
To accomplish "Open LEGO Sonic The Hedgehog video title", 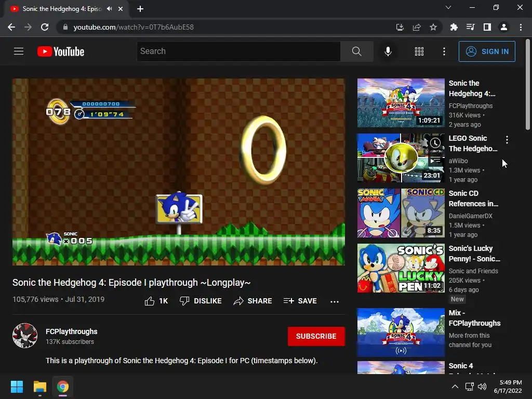I will (473, 143).
